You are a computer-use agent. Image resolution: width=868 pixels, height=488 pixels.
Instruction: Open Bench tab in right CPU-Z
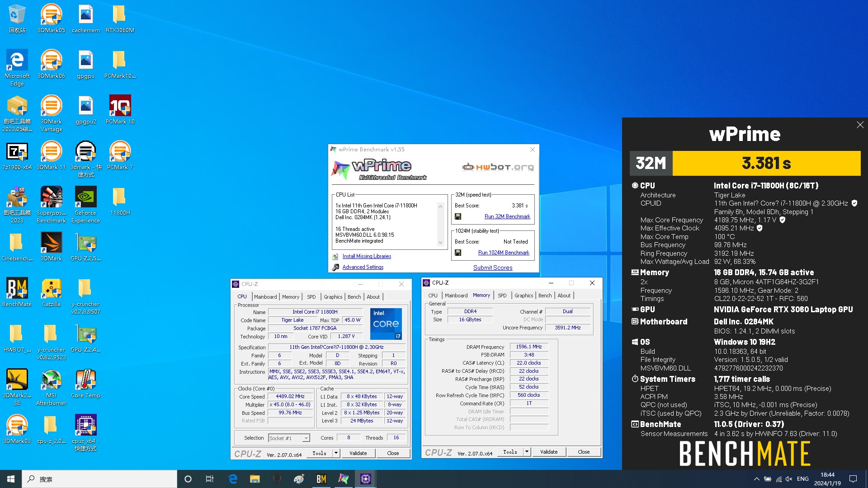(545, 296)
